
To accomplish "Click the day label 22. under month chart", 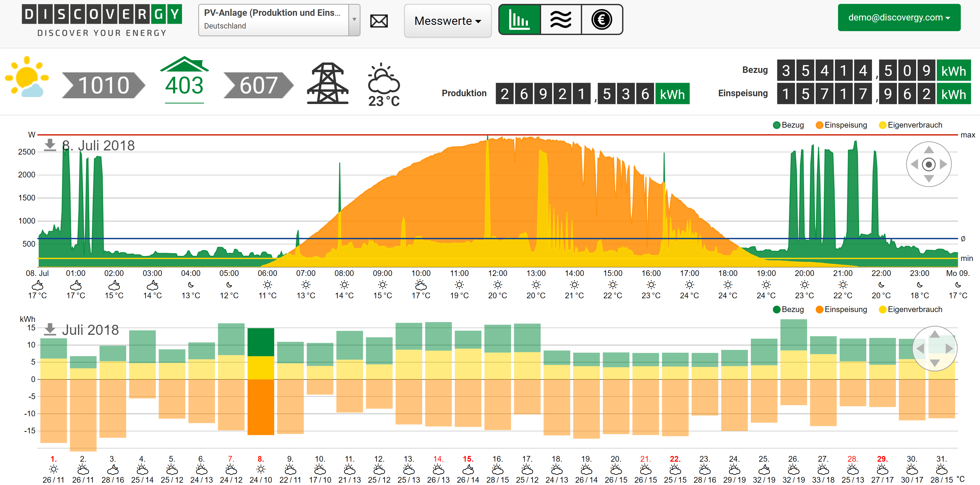I will coord(675,459).
